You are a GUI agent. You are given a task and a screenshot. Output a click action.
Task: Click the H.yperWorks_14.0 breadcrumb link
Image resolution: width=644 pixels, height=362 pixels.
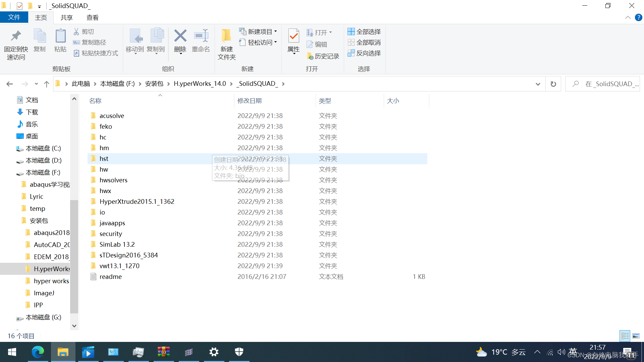pos(200,84)
